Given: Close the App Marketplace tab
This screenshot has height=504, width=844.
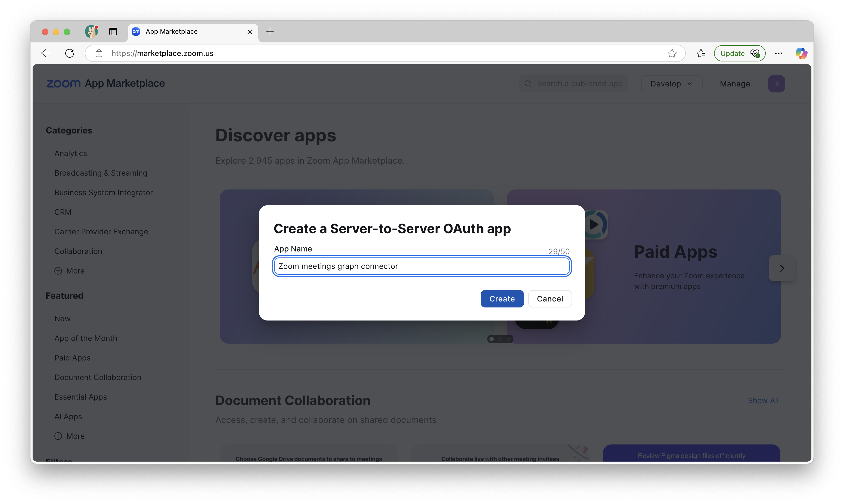Looking at the screenshot, I should pyautogui.click(x=250, y=32).
